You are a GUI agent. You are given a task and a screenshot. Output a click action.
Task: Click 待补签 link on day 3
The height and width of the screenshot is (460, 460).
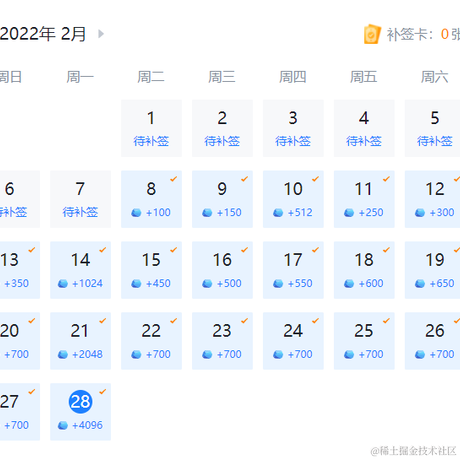tap(293, 141)
